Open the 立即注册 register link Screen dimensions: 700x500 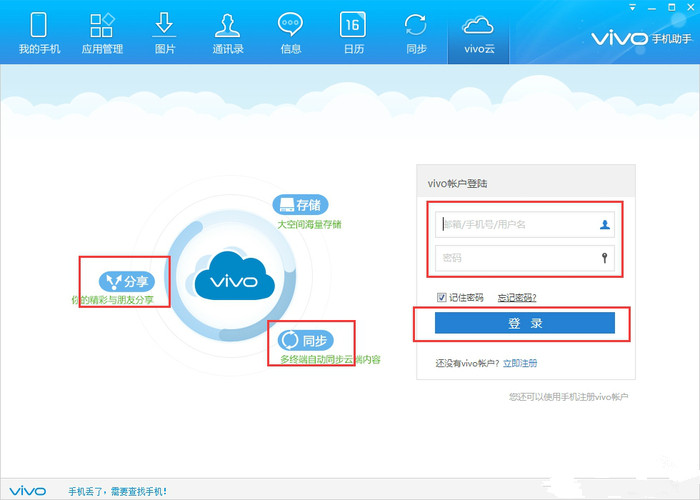[x=520, y=363]
